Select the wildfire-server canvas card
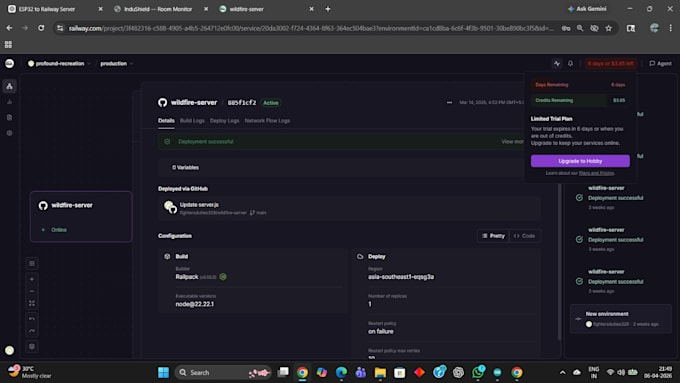 [81, 216]
